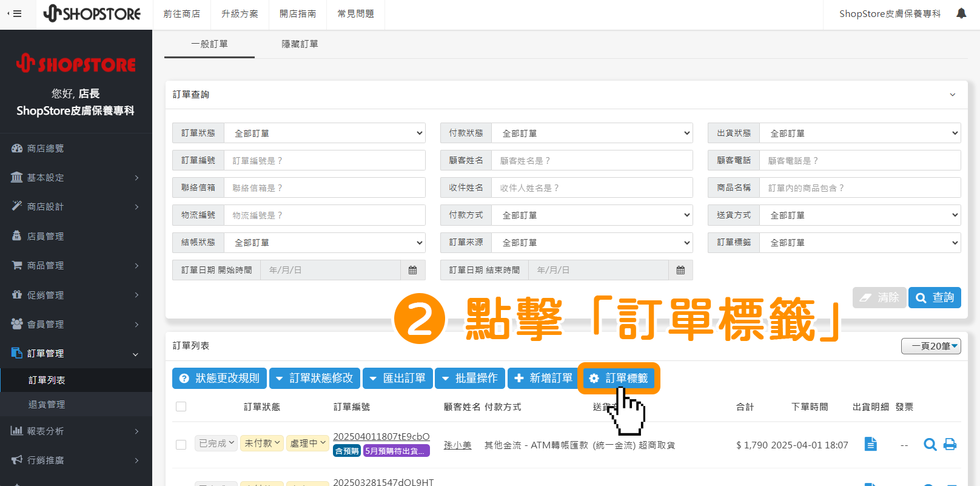
Task: Select 訂單列表 in the sidebar
Action: (x=76, y=380)
